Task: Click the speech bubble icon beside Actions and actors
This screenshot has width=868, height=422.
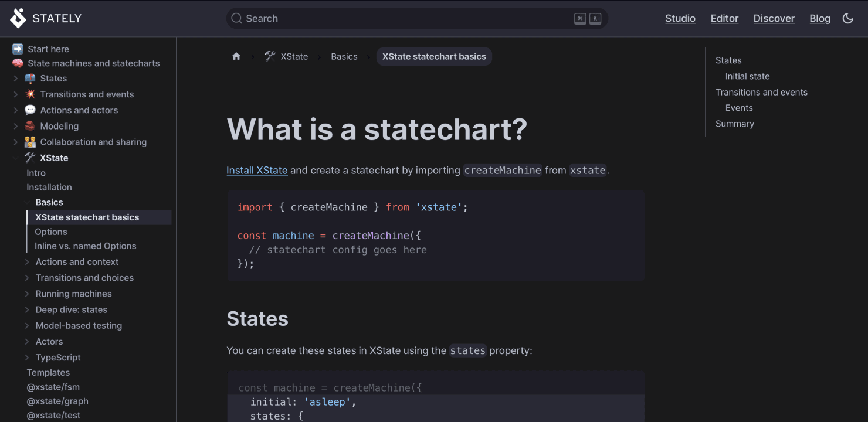Action: (x=29, y=110)
